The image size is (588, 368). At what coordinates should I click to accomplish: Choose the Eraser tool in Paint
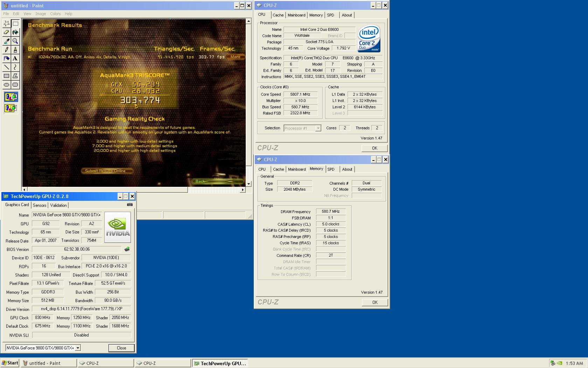(7, 32)
